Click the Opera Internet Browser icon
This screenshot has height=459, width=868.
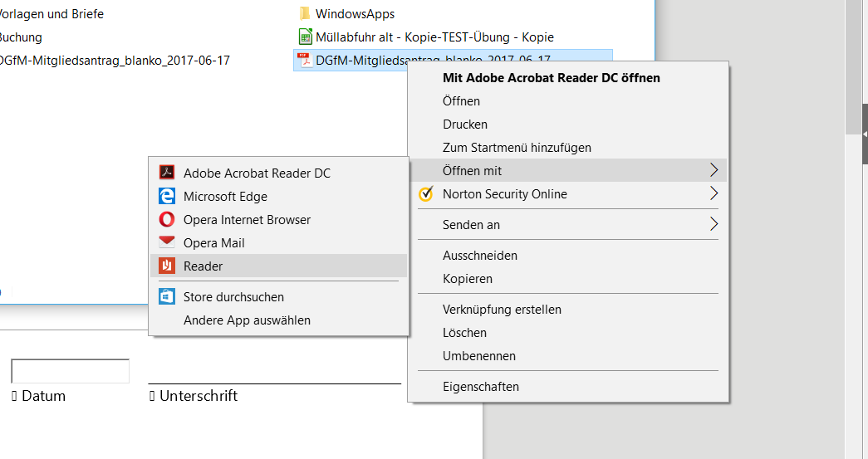coord(167,220)
